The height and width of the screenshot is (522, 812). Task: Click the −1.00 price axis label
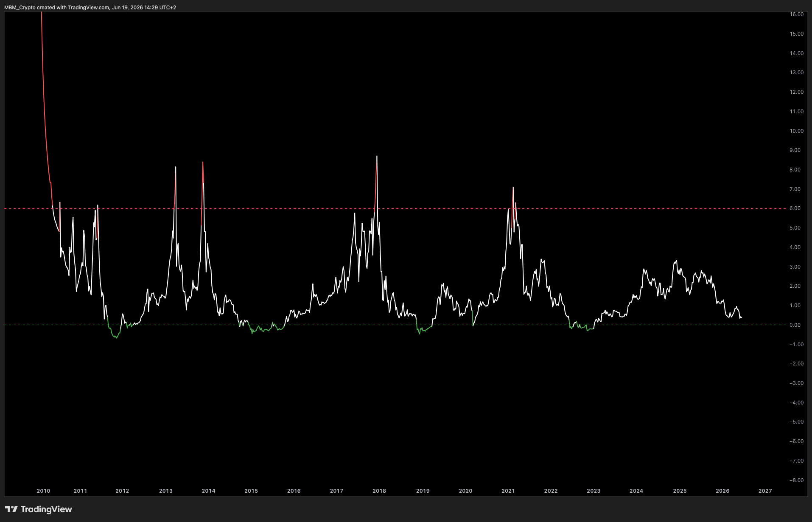796,345
